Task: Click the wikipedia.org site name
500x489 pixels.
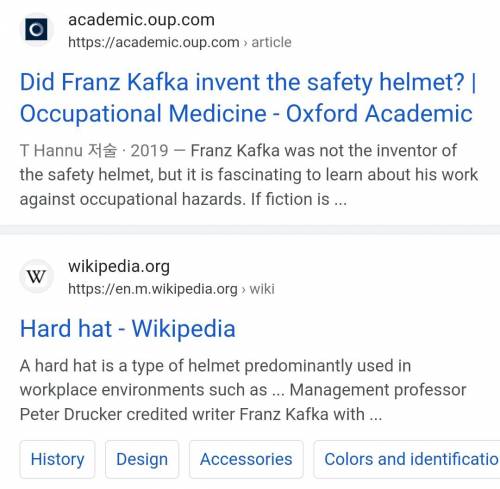Action: click(119, 267)
